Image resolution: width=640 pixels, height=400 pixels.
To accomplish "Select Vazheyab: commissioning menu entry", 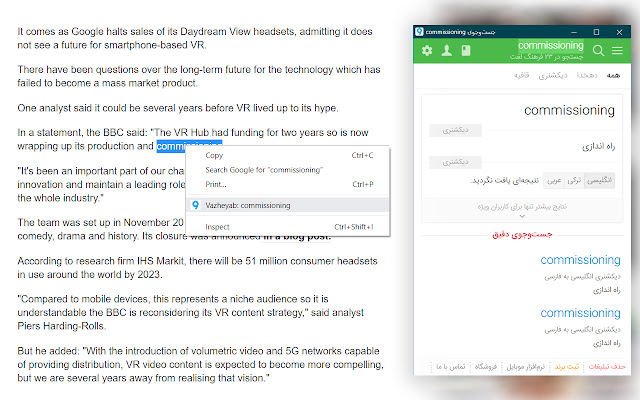I will click(288, 205).
